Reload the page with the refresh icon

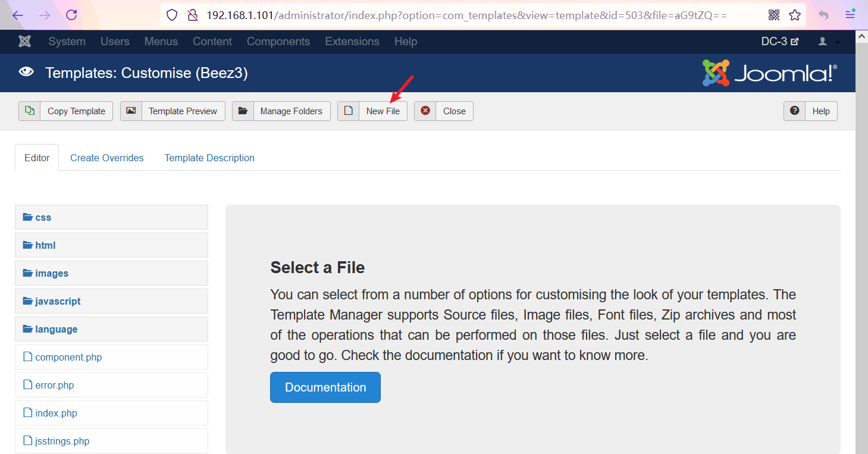(71, 15)
